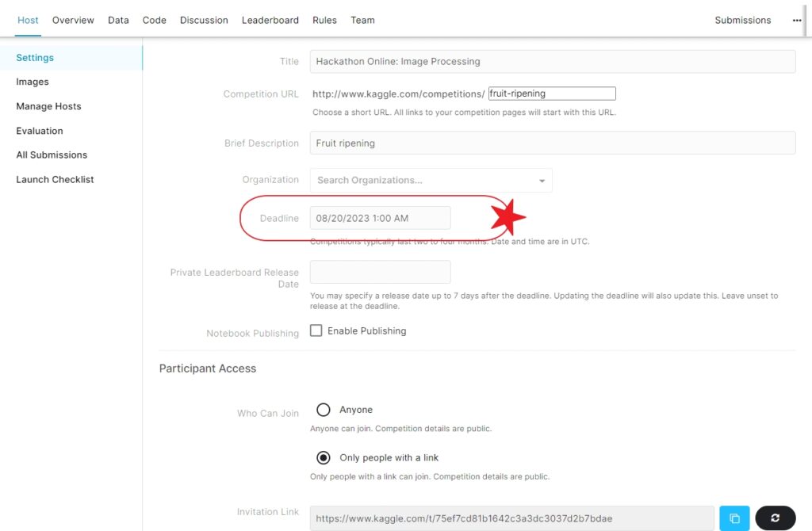Click the Private Leaderboard Release Date field
The height and width of the screenshot is (531, 812).
pos(380,272)
